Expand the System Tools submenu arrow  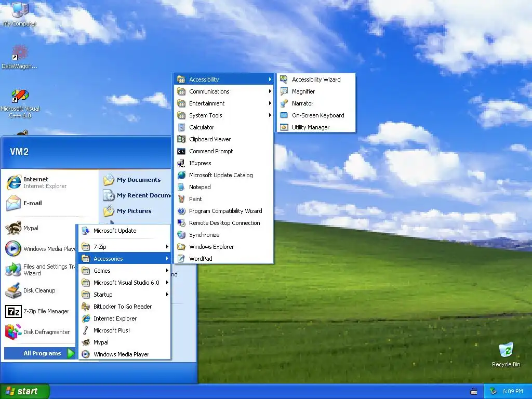tap(270, 115)
